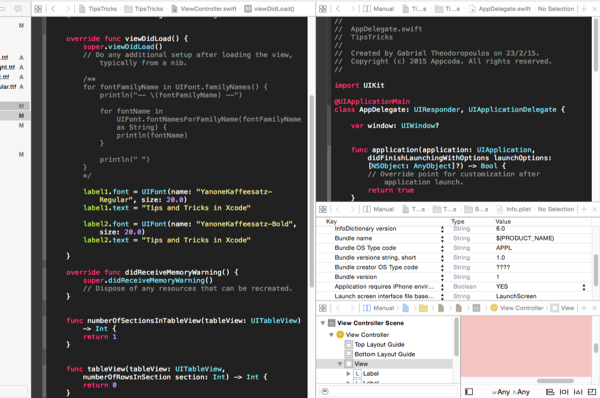Go forward in AppDelegate.swift assistant pane

click(352, 9)
